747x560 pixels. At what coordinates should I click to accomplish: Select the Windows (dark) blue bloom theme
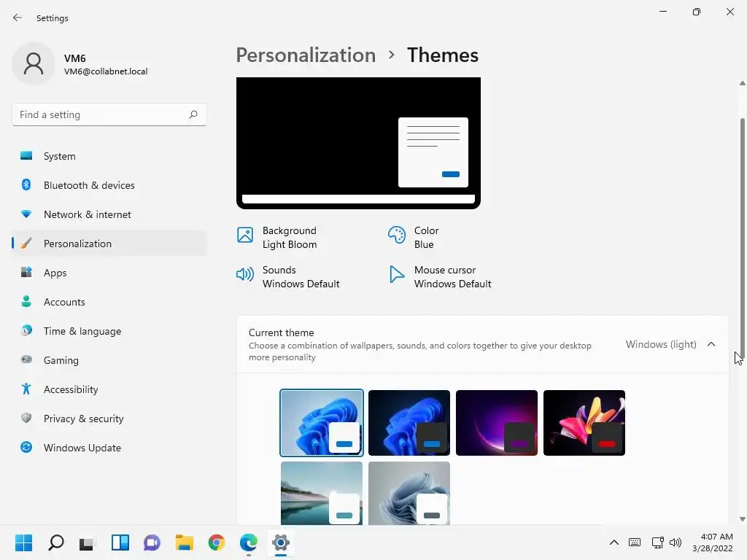(409, 423)
